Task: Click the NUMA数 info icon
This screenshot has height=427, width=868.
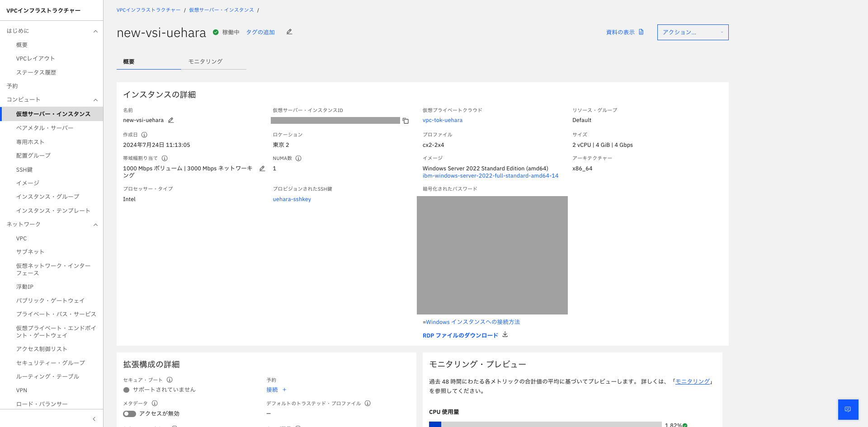Action: (299, 158)
